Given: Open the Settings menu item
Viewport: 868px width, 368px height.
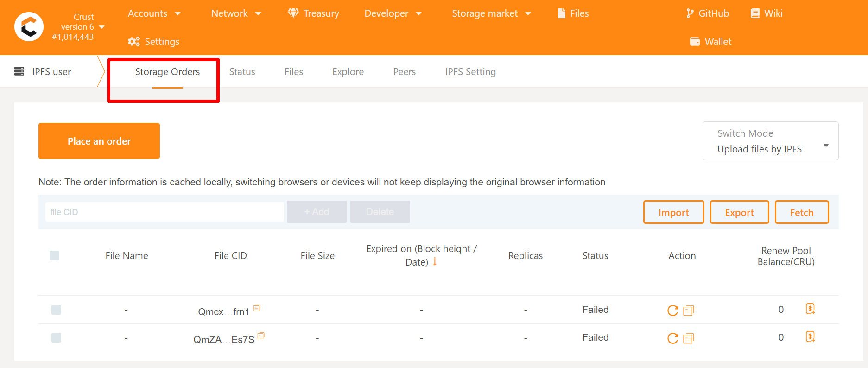Looking at the screenshot, I should pos(154,41).
